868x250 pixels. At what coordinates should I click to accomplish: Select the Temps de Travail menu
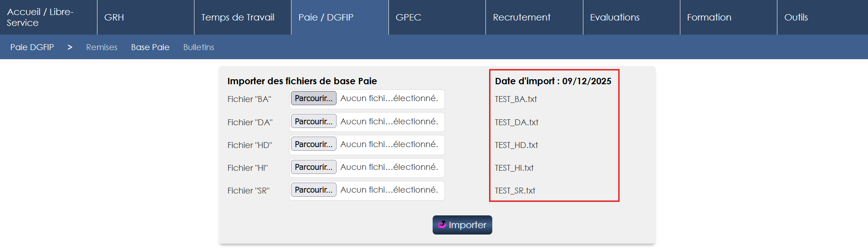click(x=238, y=17)
